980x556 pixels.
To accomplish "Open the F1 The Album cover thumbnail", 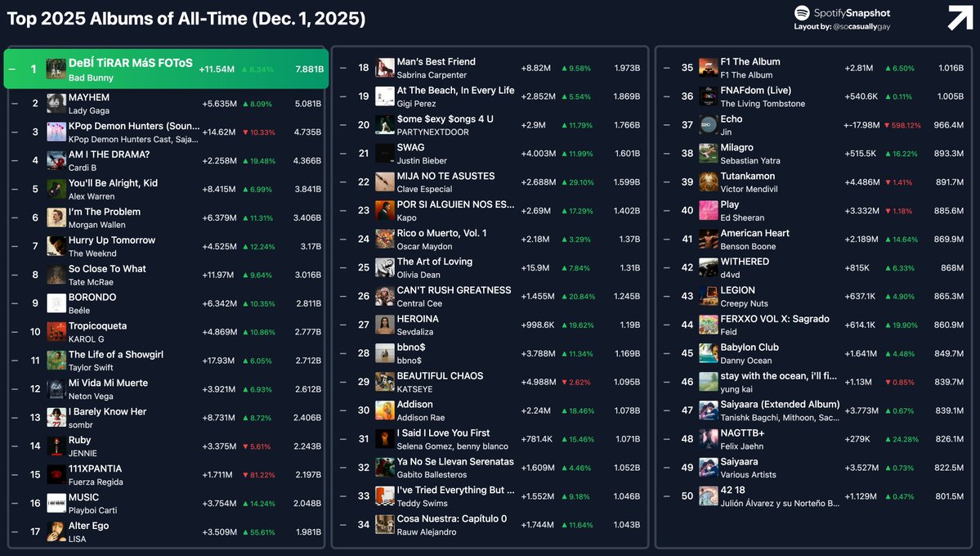I will click(x=708, y=68).
